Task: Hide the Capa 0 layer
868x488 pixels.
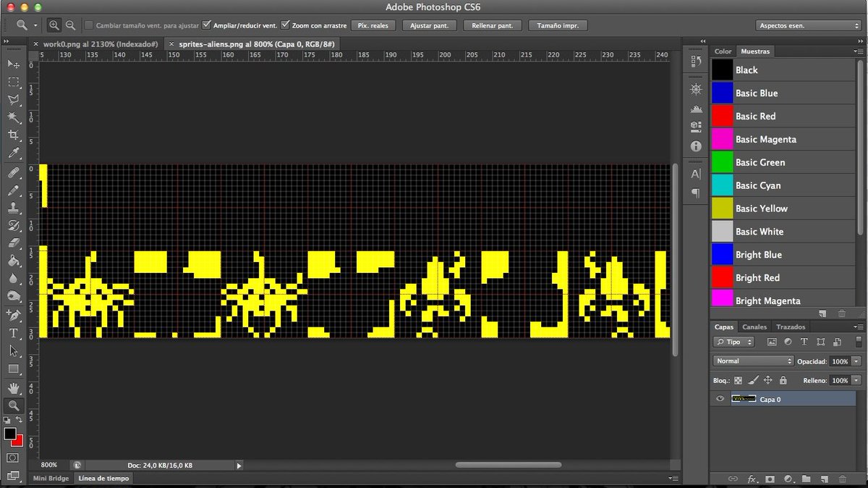Action: click(x=720, y=399)
